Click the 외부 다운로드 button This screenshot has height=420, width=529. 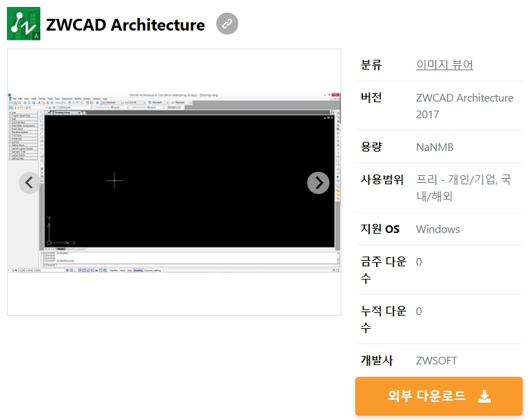pyautogui.click(x=439, y=396)
